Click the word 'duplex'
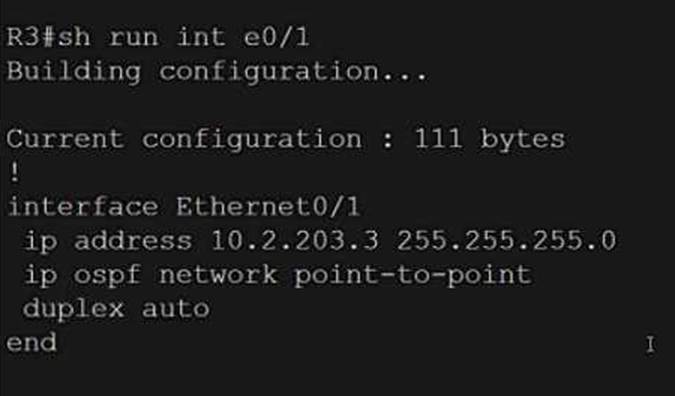Image resolution: width=675 pixels, height=396 pixels. 73,309
